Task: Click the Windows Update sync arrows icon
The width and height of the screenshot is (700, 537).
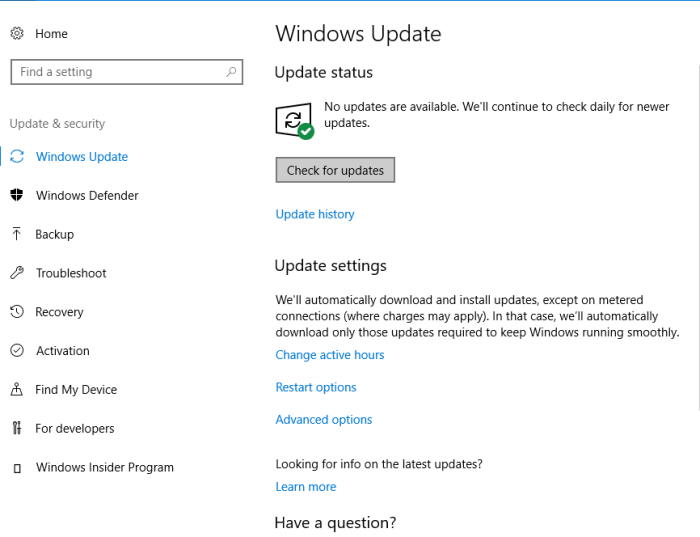Action: pyautogui.click(x=17, y=157)
